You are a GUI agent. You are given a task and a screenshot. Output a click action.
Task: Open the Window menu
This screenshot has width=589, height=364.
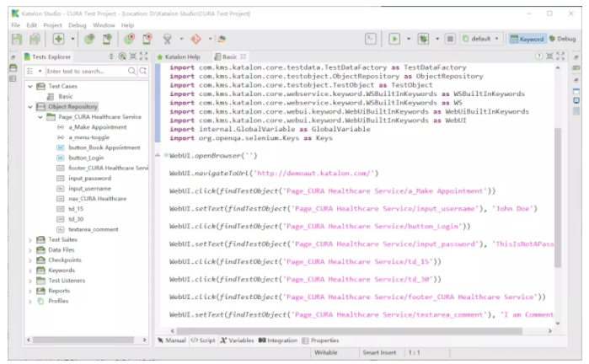pos(104,25)
